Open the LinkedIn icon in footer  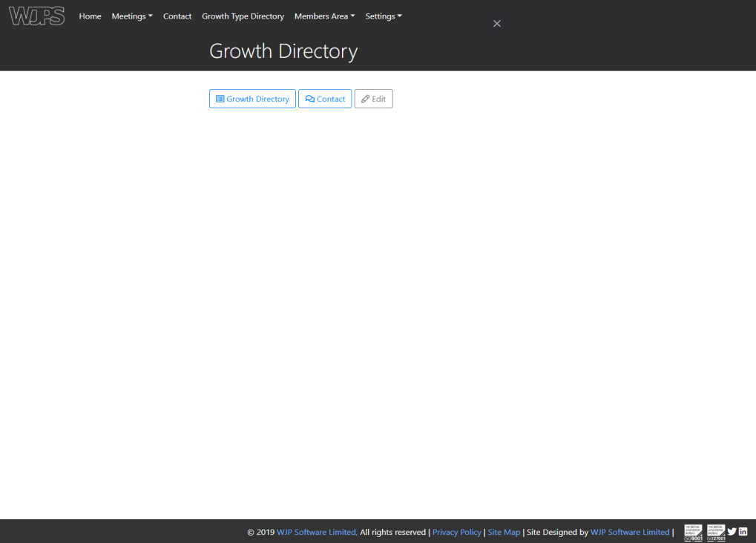pos(743,531)
